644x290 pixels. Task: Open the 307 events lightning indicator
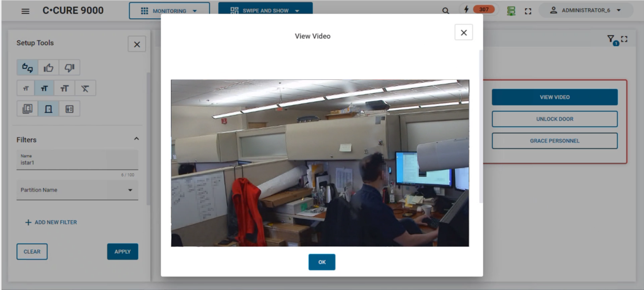(x=478, y=9)
